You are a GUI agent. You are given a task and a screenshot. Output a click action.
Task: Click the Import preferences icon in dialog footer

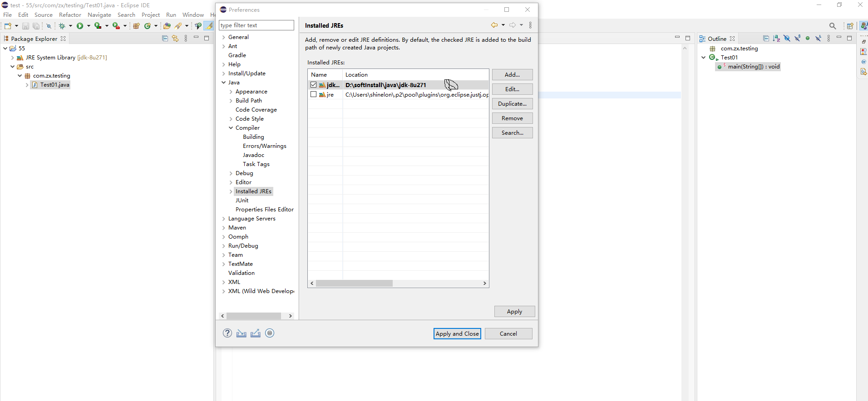click(x=242, y=333)
